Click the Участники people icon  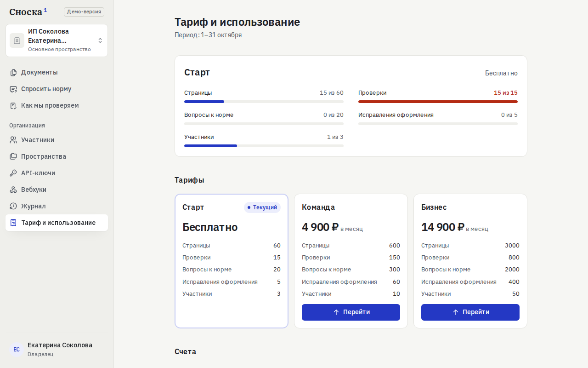click(13, 140)
